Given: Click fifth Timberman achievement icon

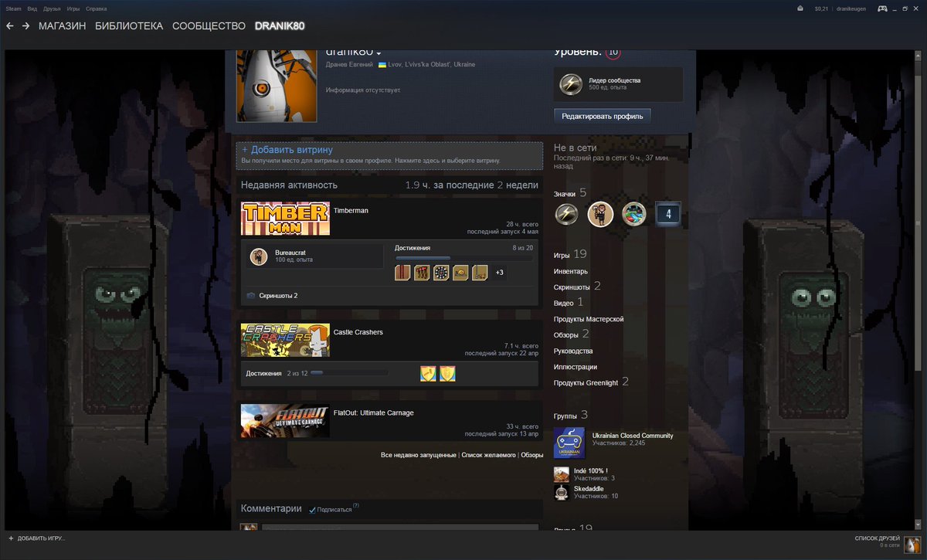Looking at the screenshot, I should 480,272.
